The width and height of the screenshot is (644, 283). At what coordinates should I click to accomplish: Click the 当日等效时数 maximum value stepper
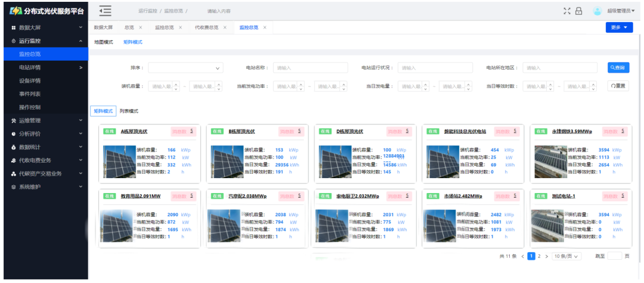click(x=593, y=86)
